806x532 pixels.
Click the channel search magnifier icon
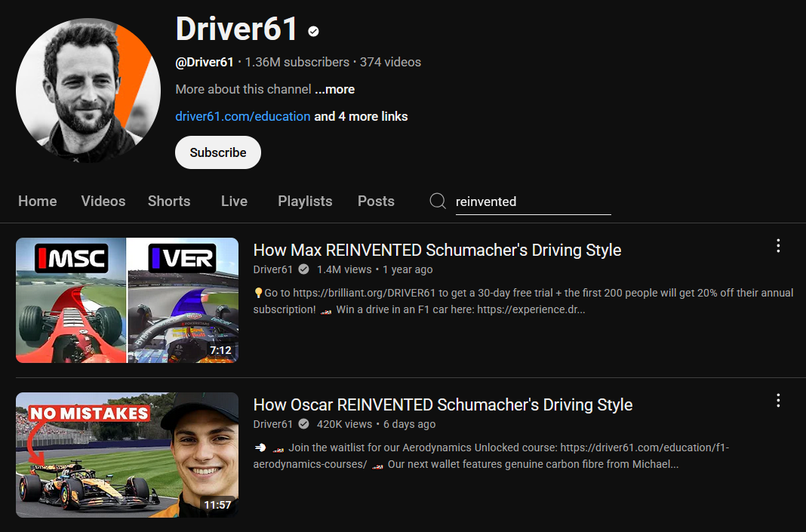(438, 201)
